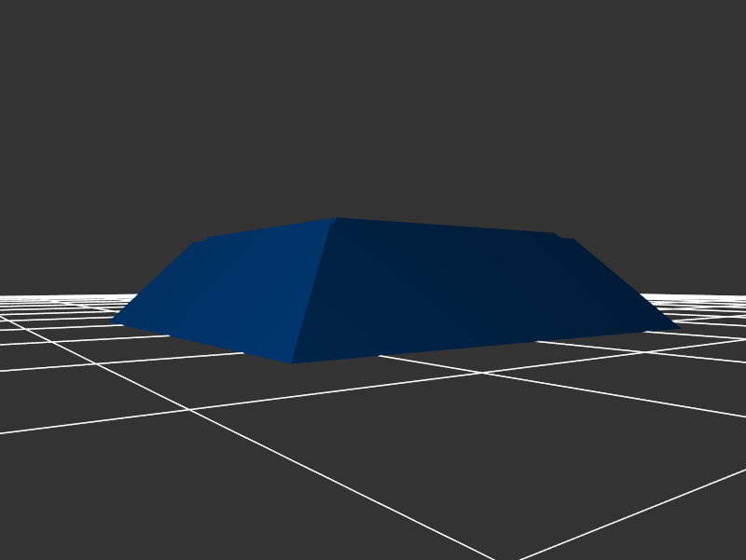This screenshot has width=746, height=560.
Task: Click the edge dividing light and dark faces
Action: (314, 291)
